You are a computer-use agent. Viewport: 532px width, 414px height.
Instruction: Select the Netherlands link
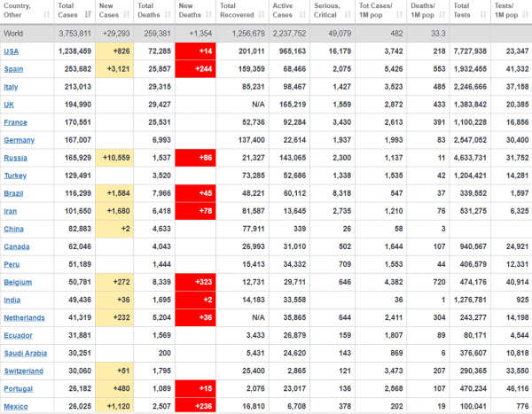(x=24, y=317)
